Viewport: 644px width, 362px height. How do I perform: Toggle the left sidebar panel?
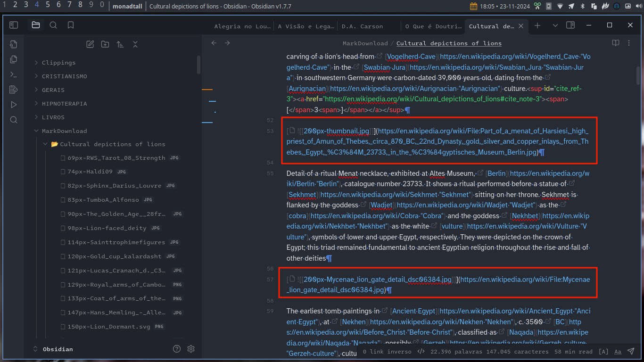14,25
